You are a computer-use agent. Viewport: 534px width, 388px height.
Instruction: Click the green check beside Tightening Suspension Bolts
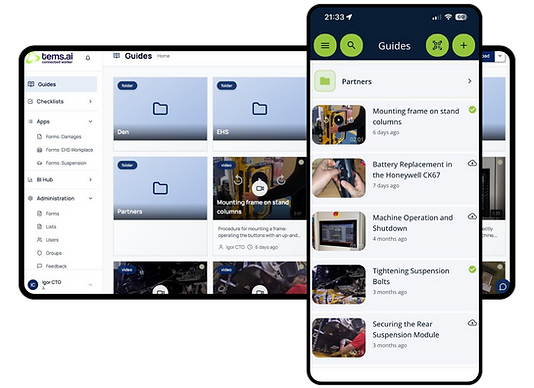pos(472,269)
